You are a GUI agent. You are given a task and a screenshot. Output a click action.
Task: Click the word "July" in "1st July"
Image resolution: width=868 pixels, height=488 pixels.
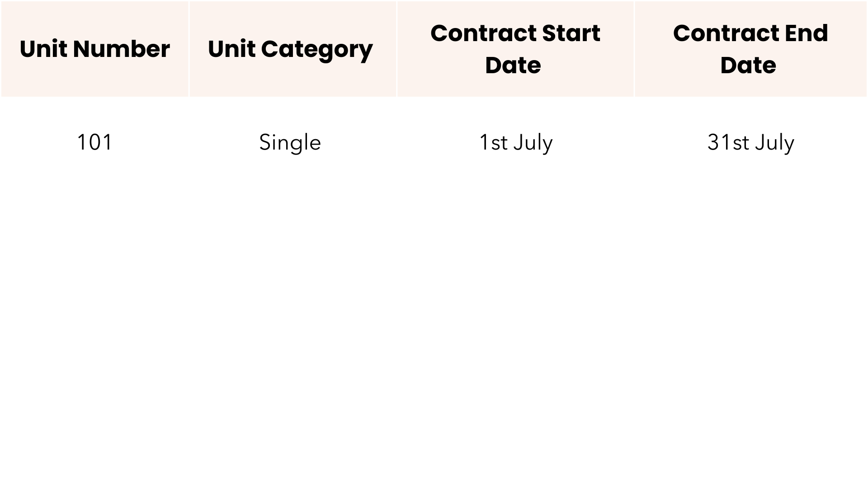pos(533,143)
